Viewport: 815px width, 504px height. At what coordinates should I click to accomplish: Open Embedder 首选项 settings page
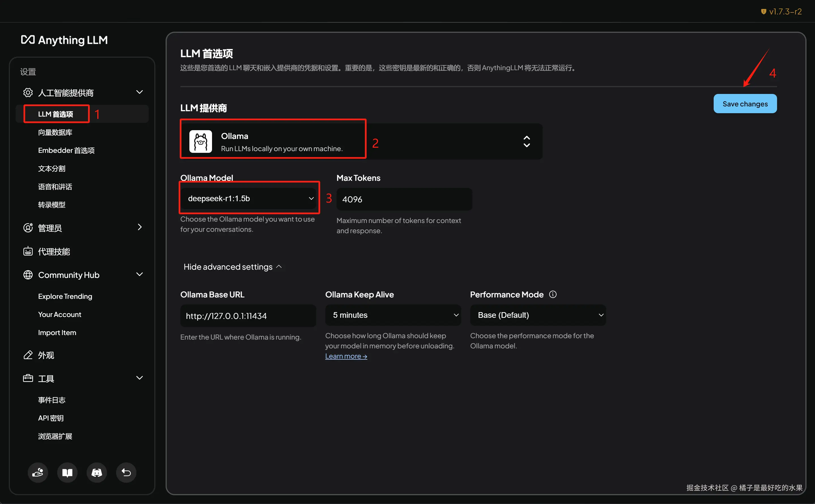tap(66, 150)
